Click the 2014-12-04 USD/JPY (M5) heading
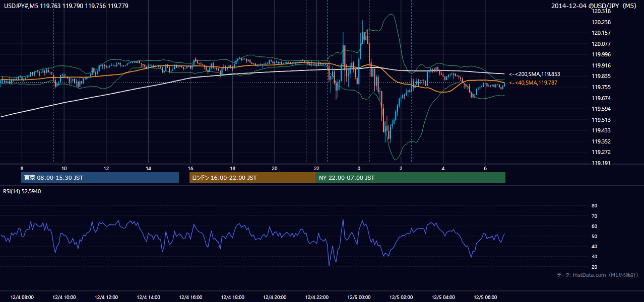 pos(595,6)
